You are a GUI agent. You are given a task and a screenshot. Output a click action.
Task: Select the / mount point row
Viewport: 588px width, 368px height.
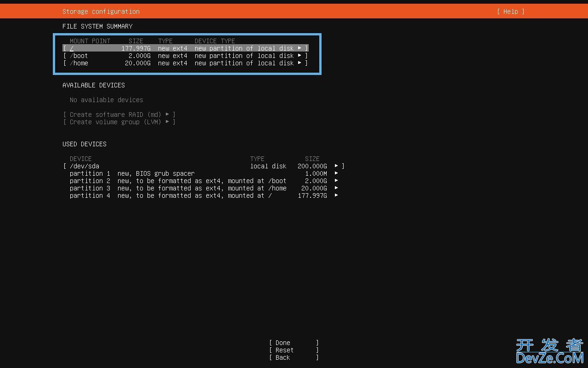[x=186, y=48]
